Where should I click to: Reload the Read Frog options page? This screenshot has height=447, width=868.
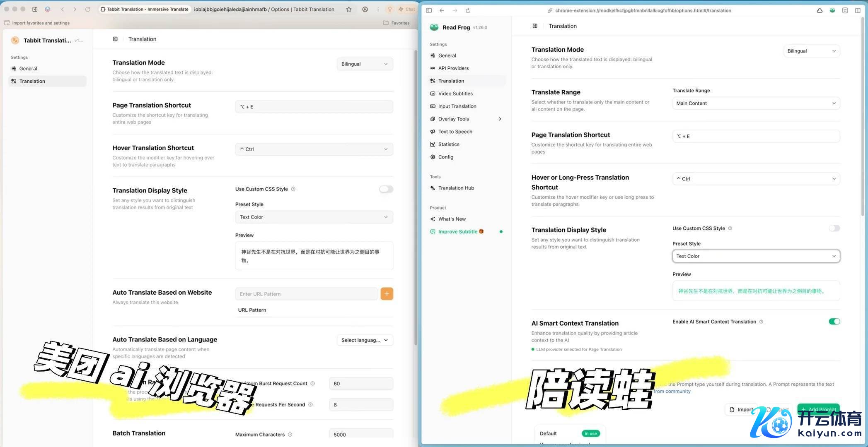click(x=468, y=10)
